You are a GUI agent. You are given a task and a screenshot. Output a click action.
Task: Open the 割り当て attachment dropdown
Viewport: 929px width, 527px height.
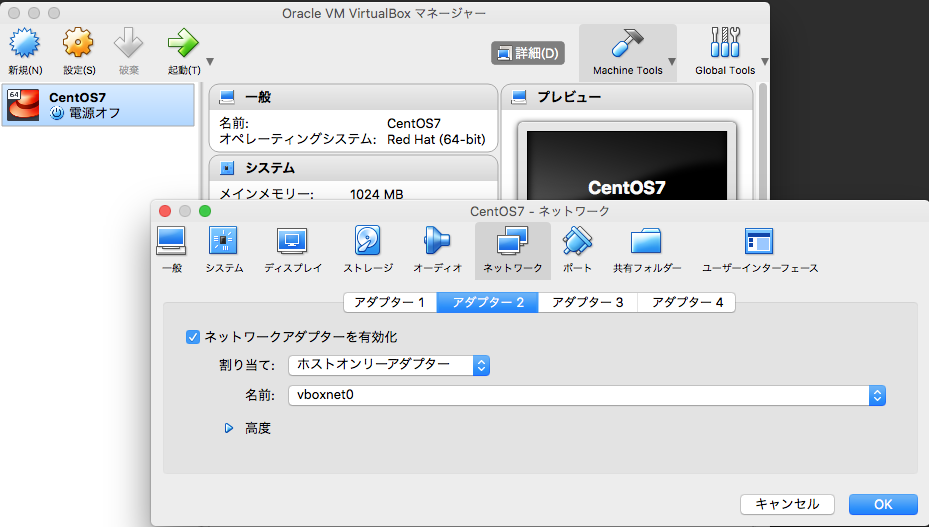point(389,365)
